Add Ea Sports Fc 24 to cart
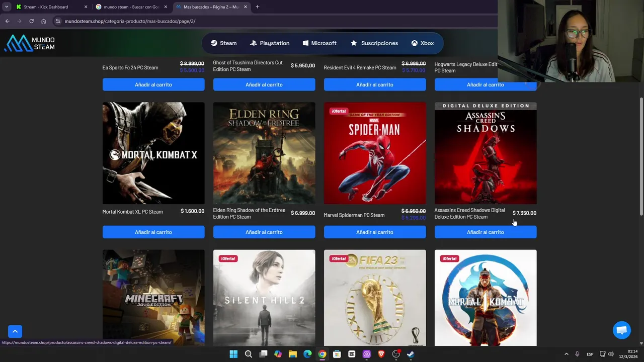 153,84
